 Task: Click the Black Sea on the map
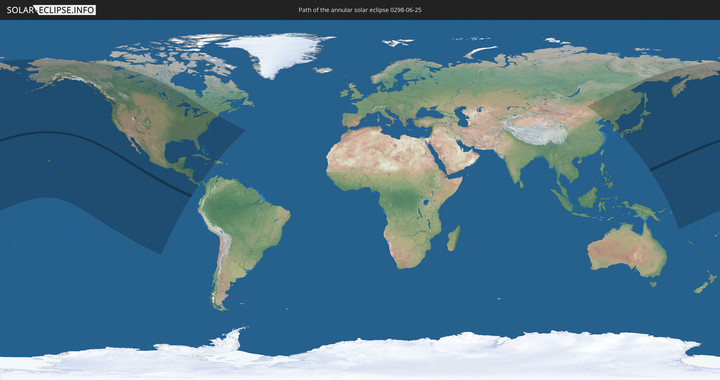click(x=429, y=112)
